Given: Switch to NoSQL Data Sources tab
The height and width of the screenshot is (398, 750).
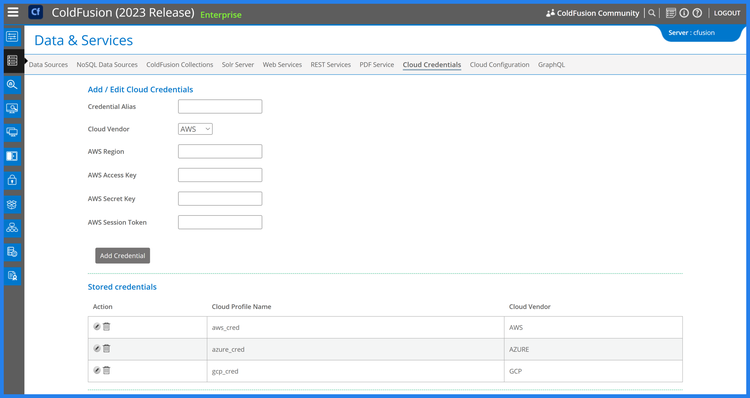Looking at the screenshot, I should coord(107,65).
